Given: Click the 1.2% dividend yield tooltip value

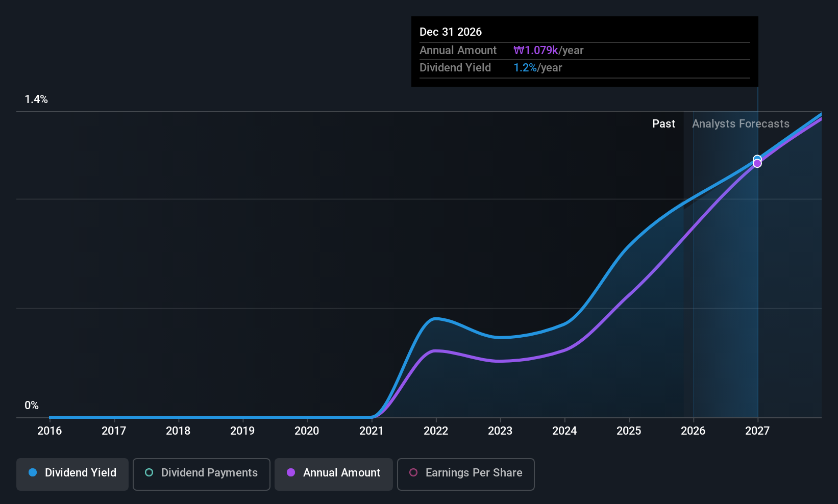Looking at the screenshot, I should click(525, 68).
